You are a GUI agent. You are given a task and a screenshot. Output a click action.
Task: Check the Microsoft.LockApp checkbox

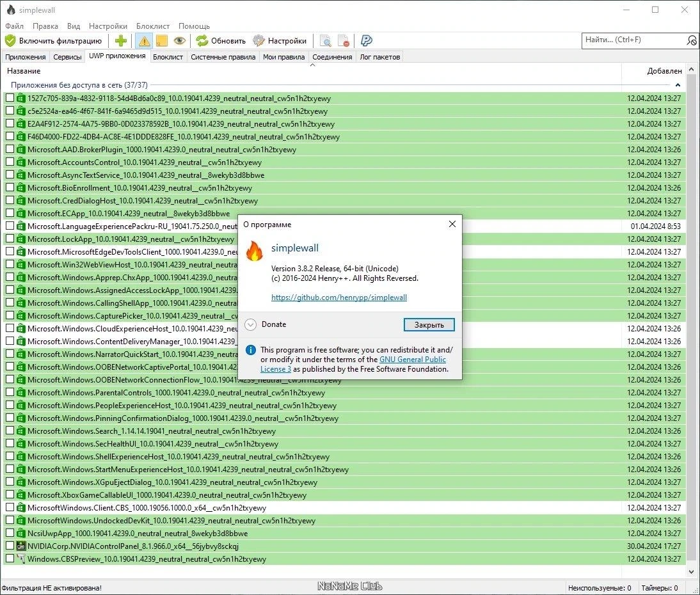[10, 239]
